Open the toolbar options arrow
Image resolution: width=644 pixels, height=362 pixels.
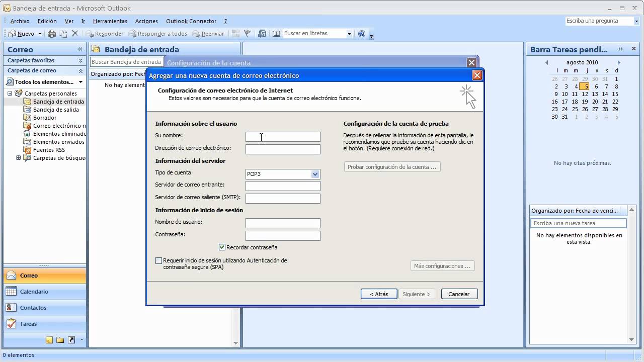click(x=371, y=35)
